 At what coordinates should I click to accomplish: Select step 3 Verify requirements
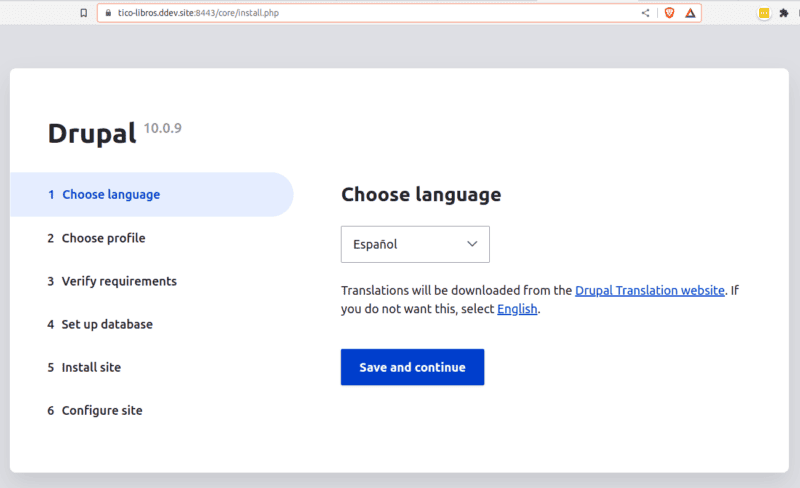click(112, 281)
